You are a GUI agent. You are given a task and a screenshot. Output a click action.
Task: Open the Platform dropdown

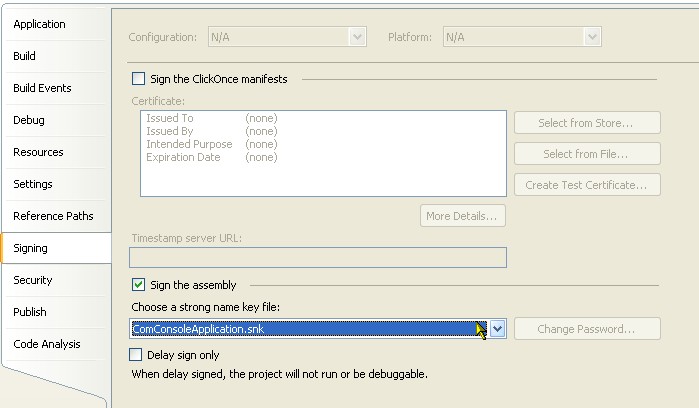point(522,37)
